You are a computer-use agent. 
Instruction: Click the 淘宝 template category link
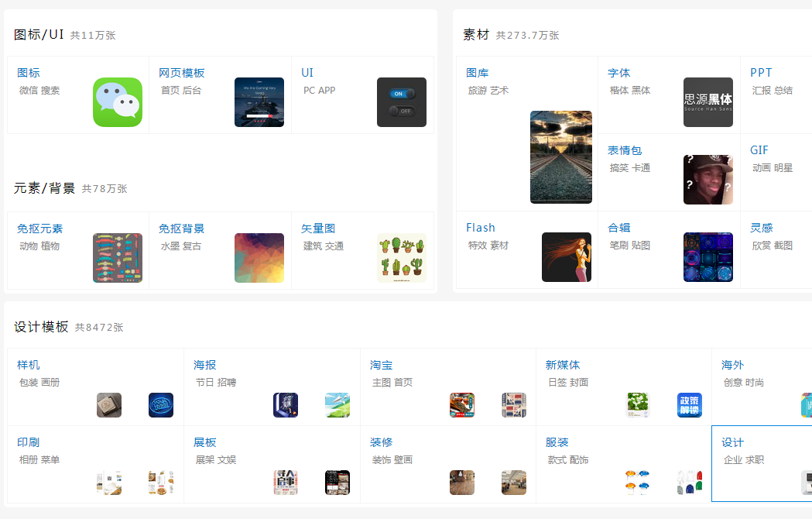[x=382, y=365]
